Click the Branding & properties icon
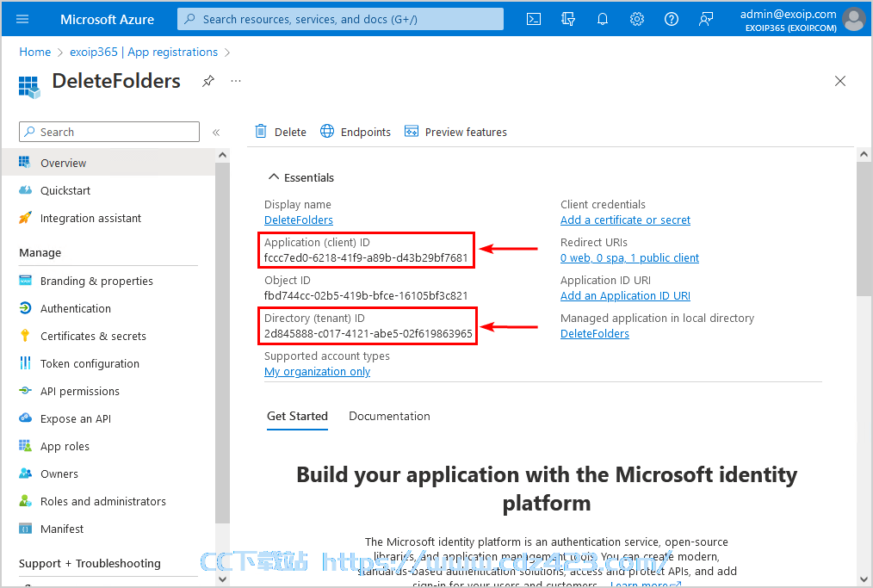 click(x=25, y=280)
